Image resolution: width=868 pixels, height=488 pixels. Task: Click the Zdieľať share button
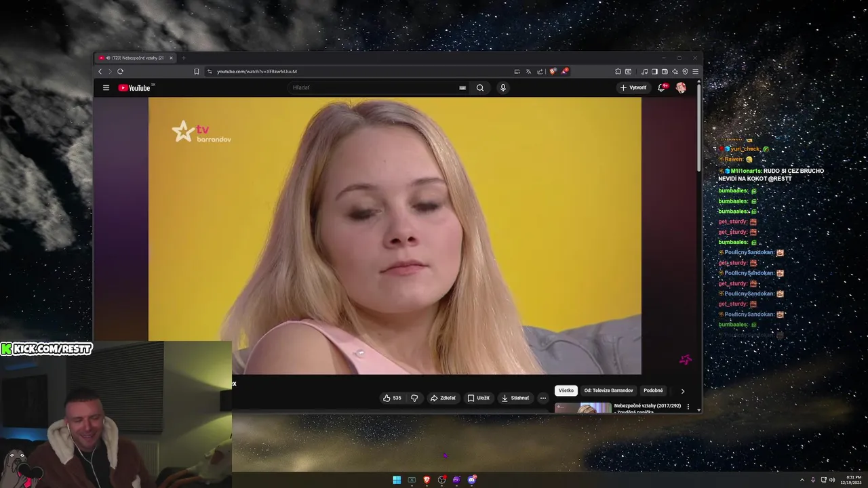click(443, 398)
